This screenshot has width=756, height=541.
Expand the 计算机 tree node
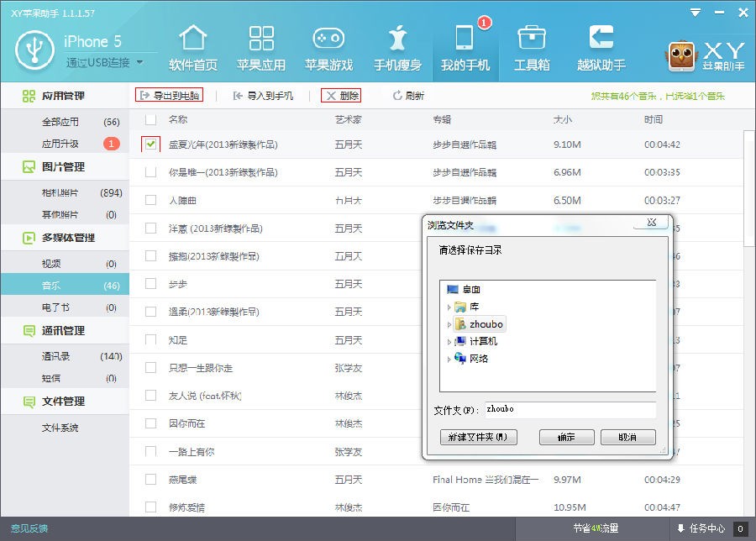pyautogui.click(x=449, y=342)
